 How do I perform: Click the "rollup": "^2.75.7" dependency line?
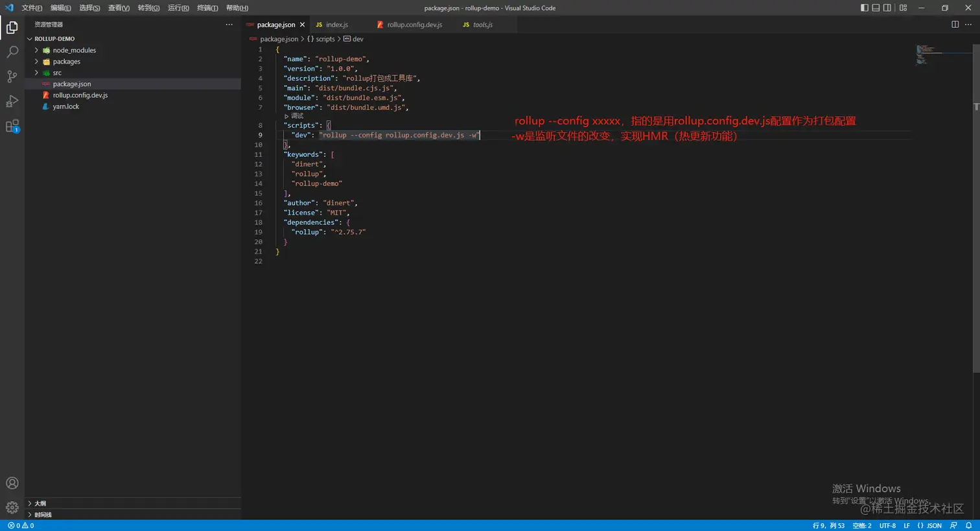pos(329,232)
